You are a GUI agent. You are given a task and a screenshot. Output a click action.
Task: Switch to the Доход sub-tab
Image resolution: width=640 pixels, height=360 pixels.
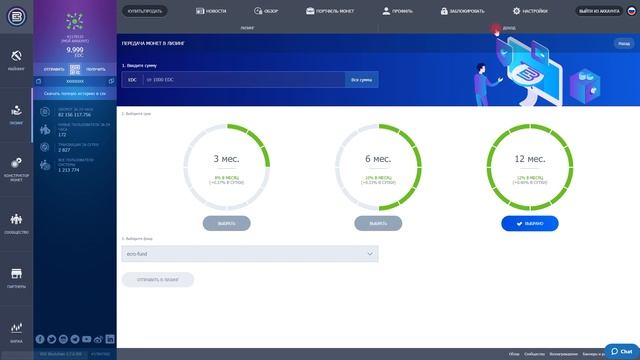(x=509, y=28)
